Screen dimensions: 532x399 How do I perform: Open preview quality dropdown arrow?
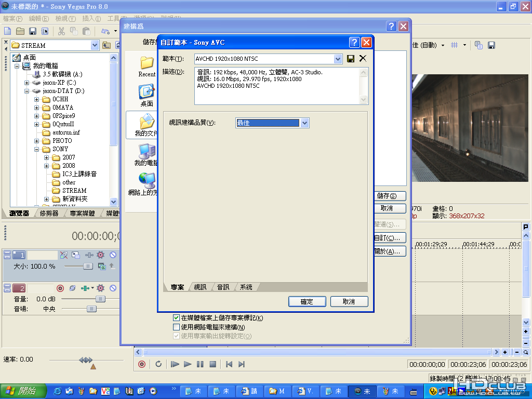(443, 45)
